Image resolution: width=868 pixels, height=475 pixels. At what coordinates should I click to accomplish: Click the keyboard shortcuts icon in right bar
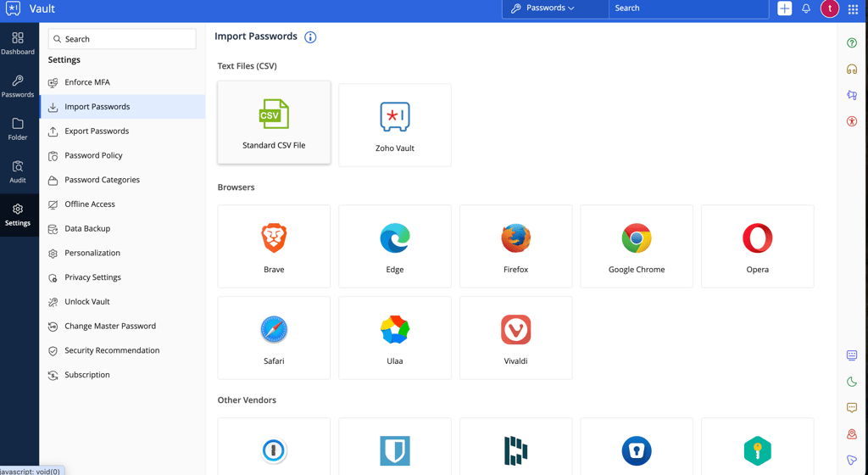852,355
